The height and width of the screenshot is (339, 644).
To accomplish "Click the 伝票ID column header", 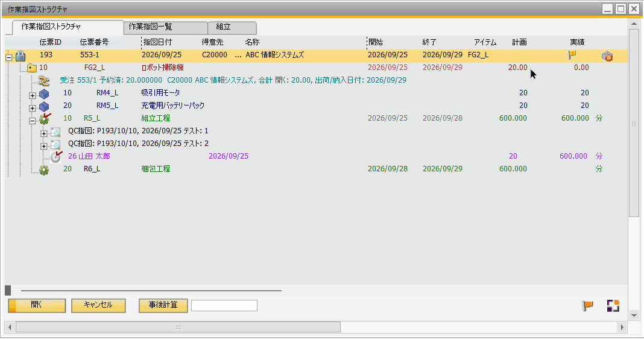I will pyautogui.click(x=51, y=42).
